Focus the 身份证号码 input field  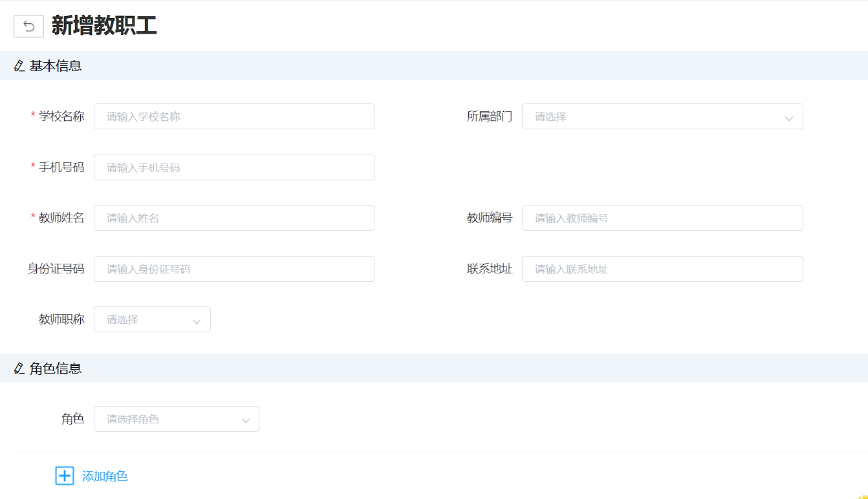coord(234,269)
